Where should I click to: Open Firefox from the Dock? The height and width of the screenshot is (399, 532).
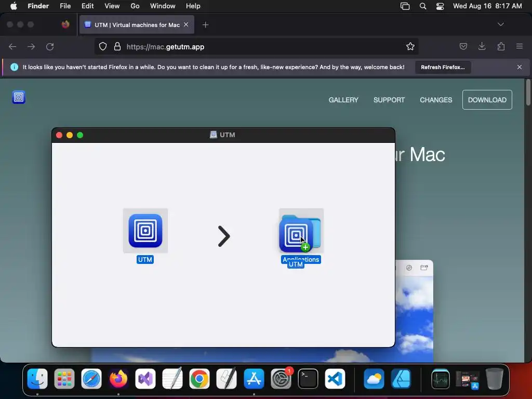tap(118, 378)
